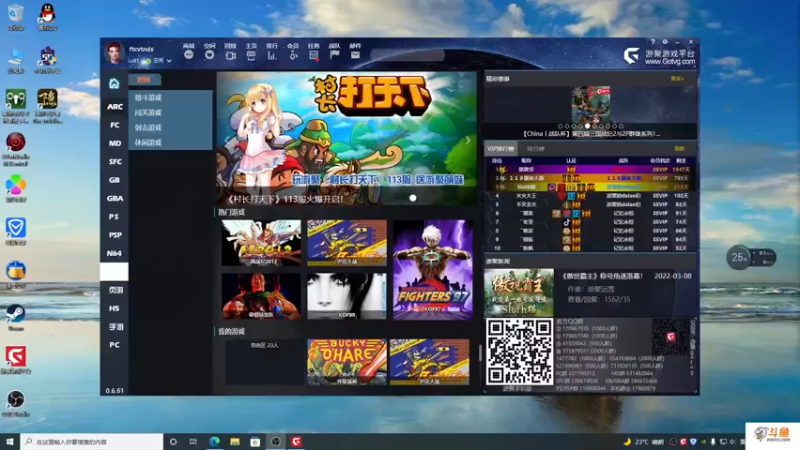Click the 村长打天下 promotional banner
800x450 pixels.
pyautogui.click(x=346, y=138)
